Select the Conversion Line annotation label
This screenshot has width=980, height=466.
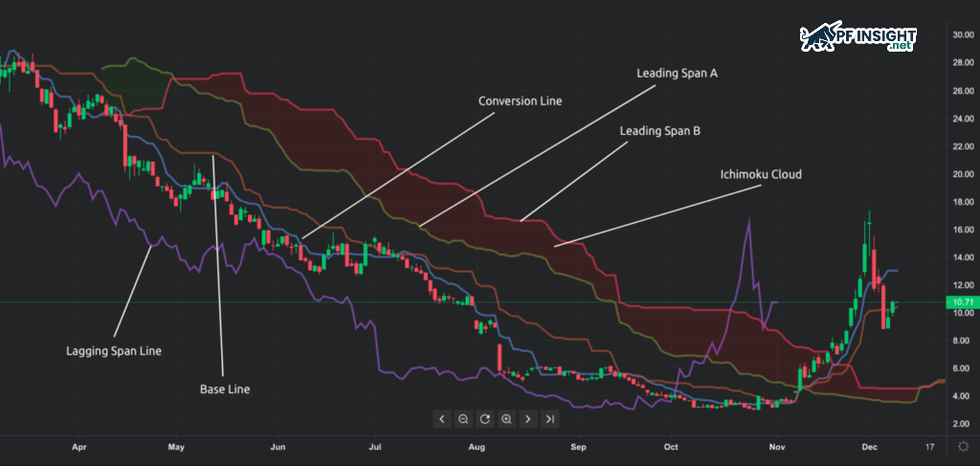[x=521, y=100]
